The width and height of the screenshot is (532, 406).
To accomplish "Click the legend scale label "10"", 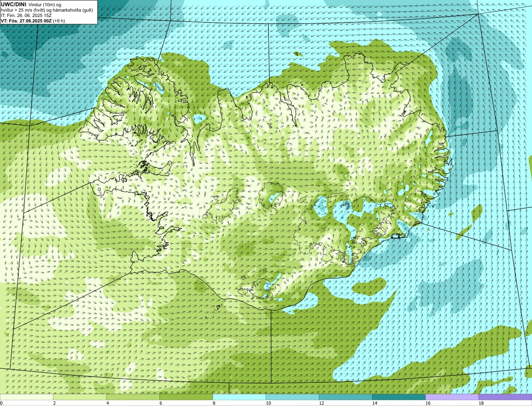I will click(x=268, y=403).
